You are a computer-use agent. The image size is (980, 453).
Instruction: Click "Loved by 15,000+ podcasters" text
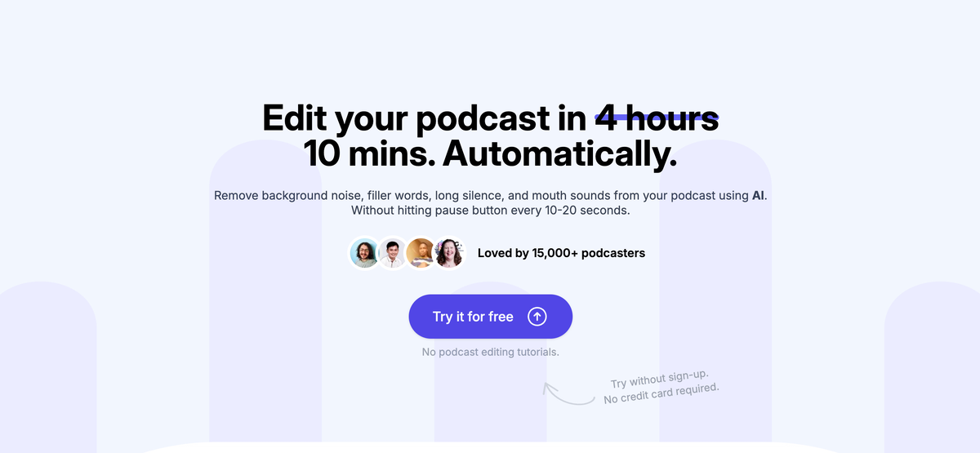[561, 253]
